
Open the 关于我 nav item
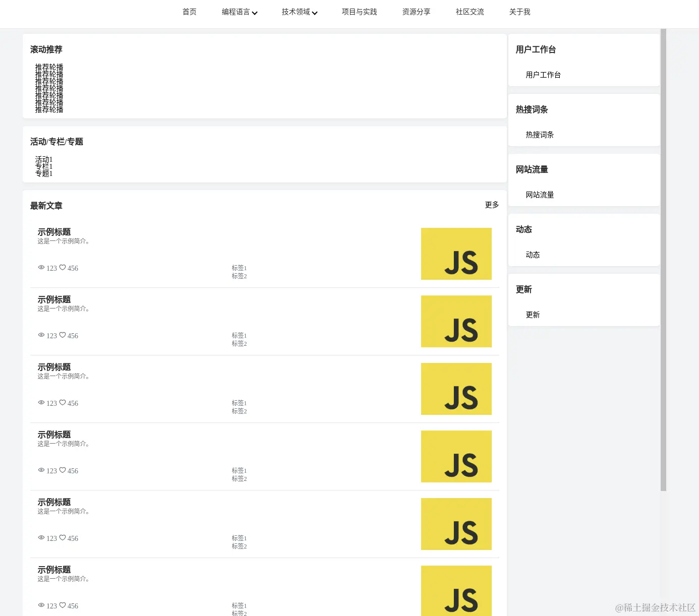click(x=520, y=12)
